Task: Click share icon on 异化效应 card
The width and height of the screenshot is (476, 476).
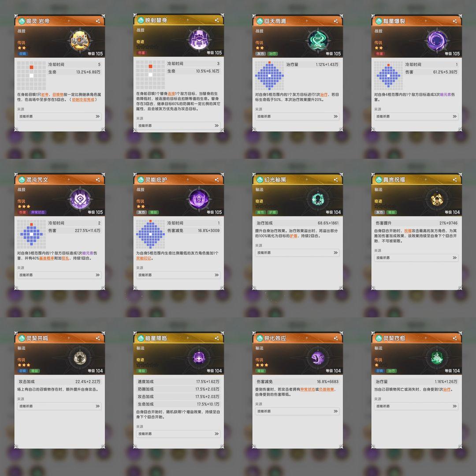Action: (x=336, y=338)
